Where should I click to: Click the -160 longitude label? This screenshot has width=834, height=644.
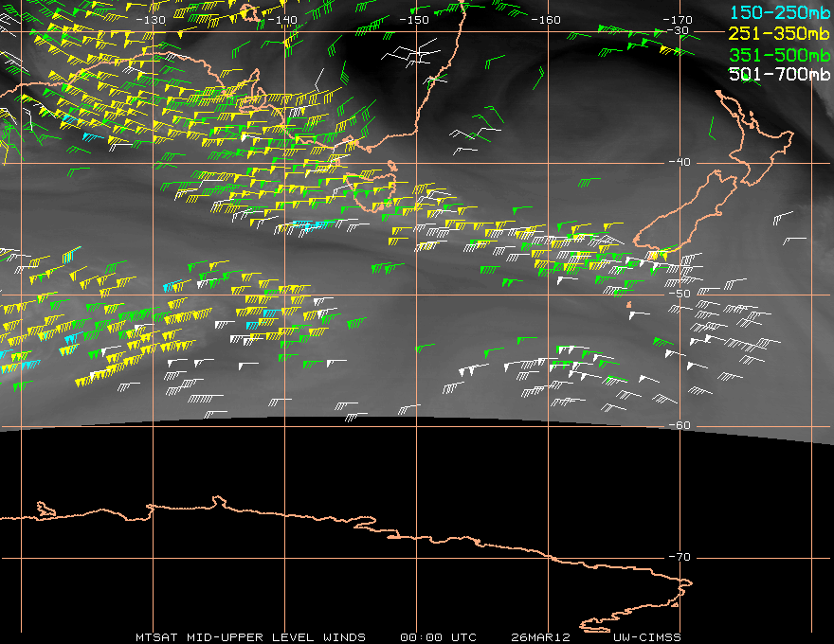(x=546, y=19)
